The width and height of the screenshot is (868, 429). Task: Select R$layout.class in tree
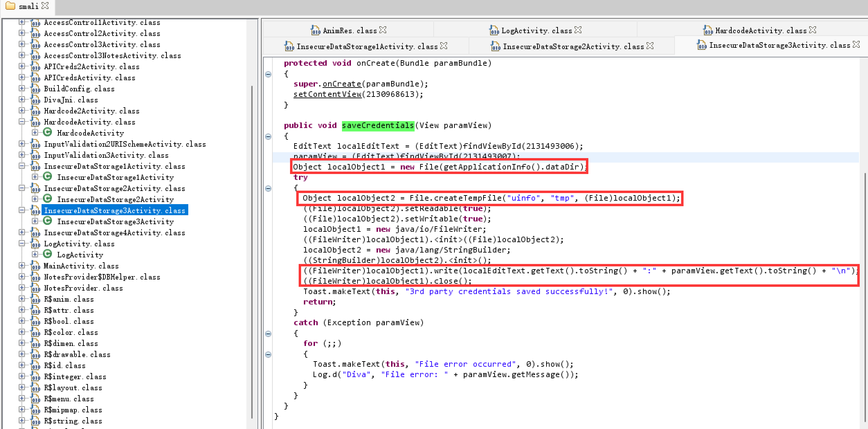73,387
